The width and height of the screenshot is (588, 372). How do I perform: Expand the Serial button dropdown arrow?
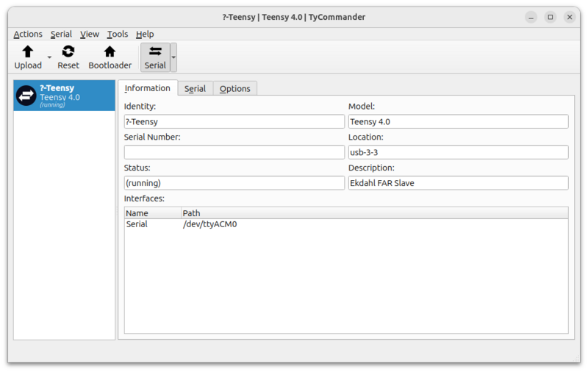[x=173, y=57]
